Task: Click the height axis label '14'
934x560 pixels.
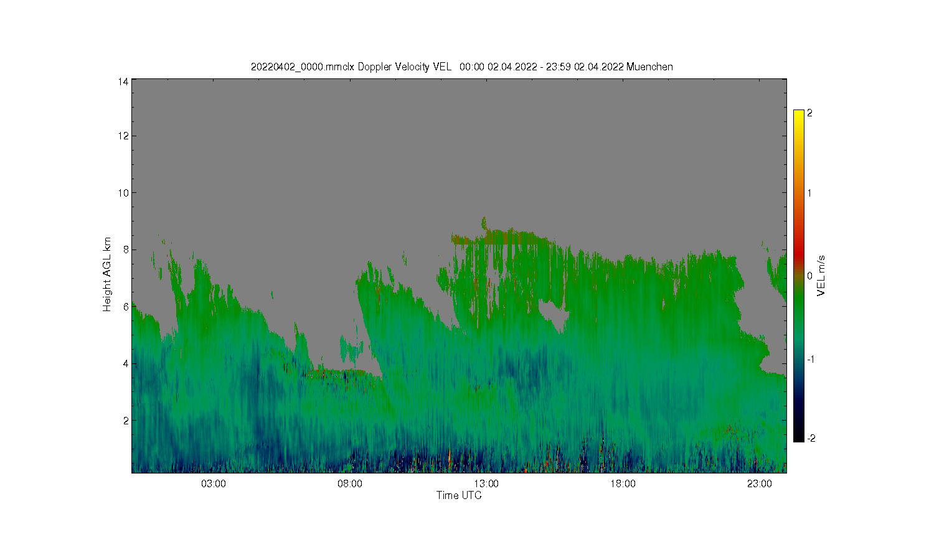Action: click(123, 82)
